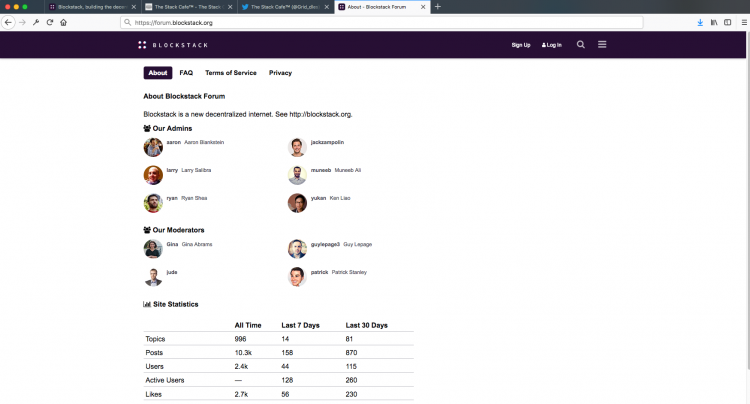Click the Sign Up button
Image resolution: width=750 pixels, height=404 pixels.
(x=521, y=45)
